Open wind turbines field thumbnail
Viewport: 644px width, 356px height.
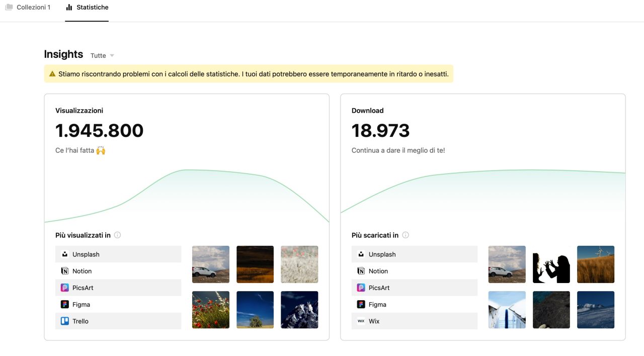click(x=596, y=264)
